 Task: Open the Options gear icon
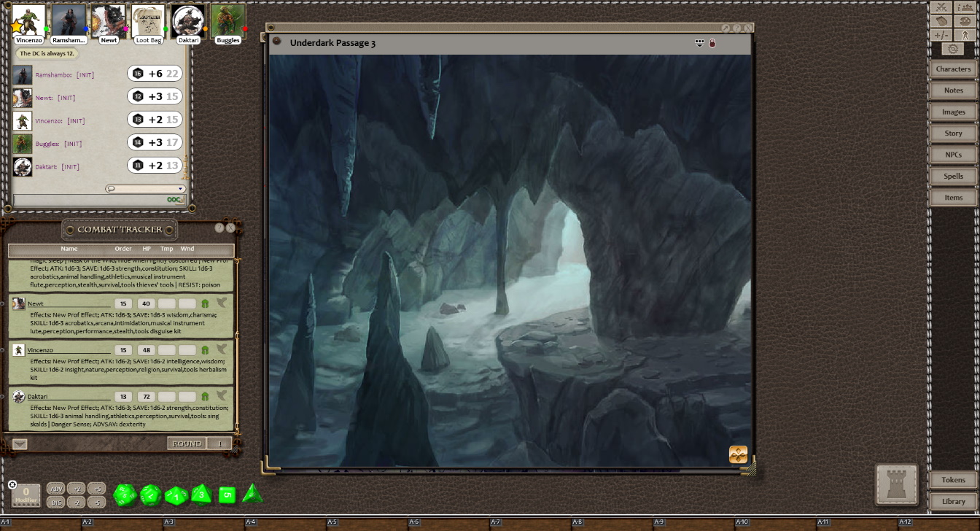click(x=953, y=49)
